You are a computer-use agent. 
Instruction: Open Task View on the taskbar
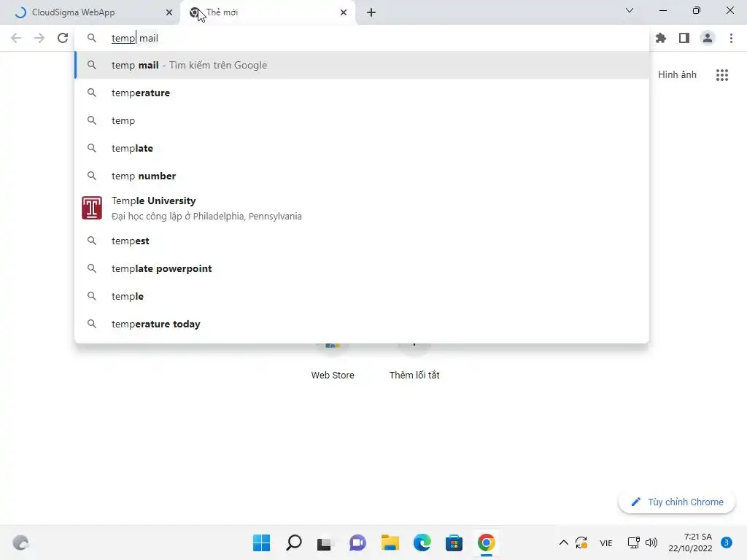(x=325, y=542)
